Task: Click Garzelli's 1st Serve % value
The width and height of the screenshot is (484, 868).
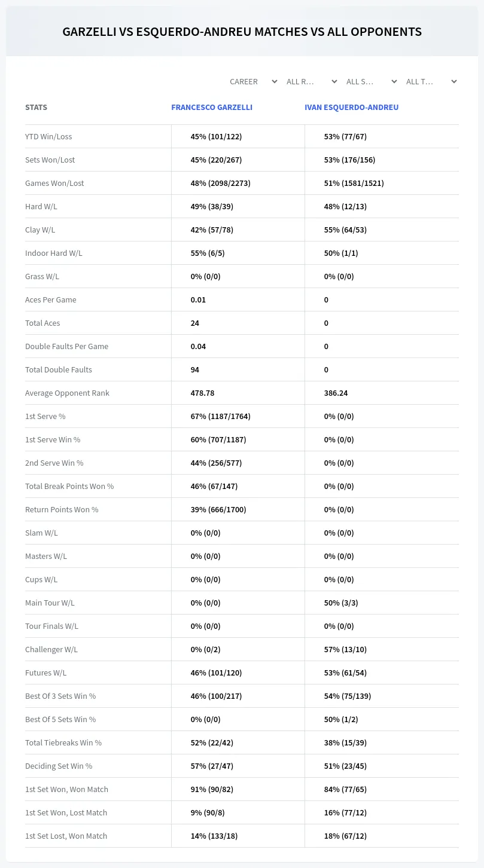Action: click(221, 416)
